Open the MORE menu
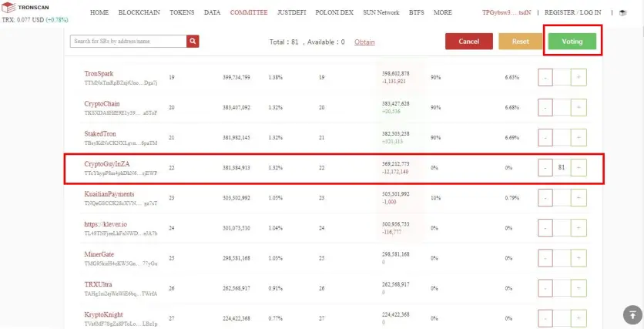The image size is (644, 329). point(443,13)
